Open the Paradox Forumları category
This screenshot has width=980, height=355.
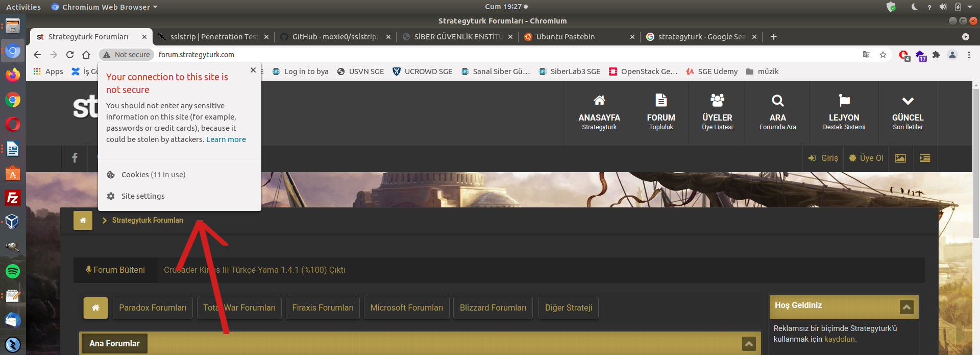(x=153, y=308)
